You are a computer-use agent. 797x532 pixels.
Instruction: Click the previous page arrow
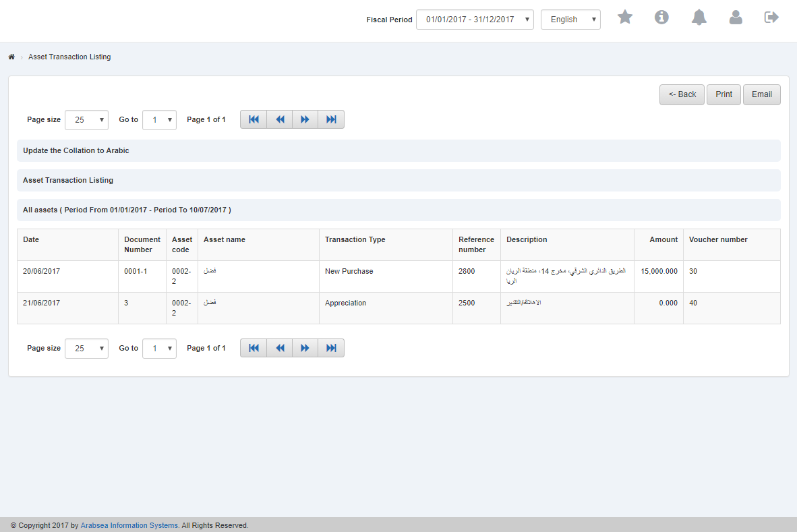pos(279,119)
